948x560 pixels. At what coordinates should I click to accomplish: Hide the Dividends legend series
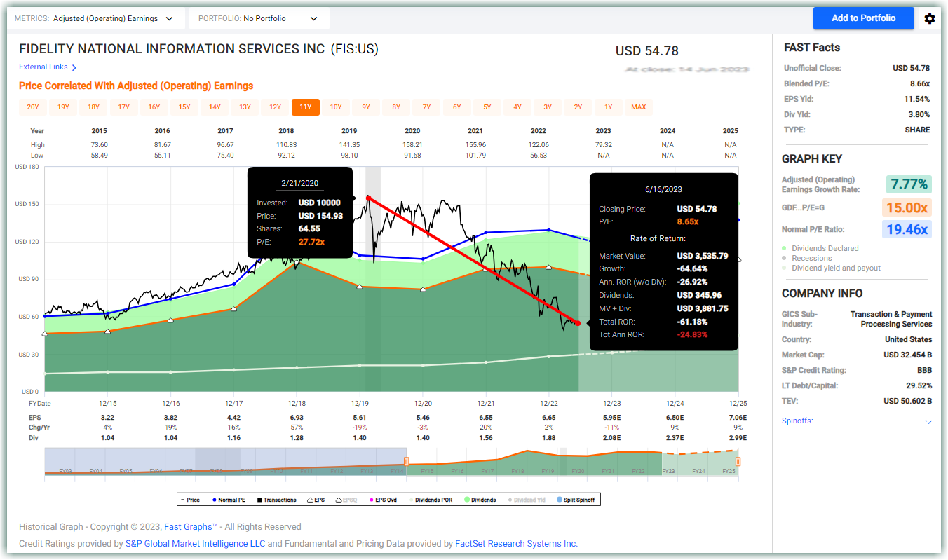coord(479,500)
